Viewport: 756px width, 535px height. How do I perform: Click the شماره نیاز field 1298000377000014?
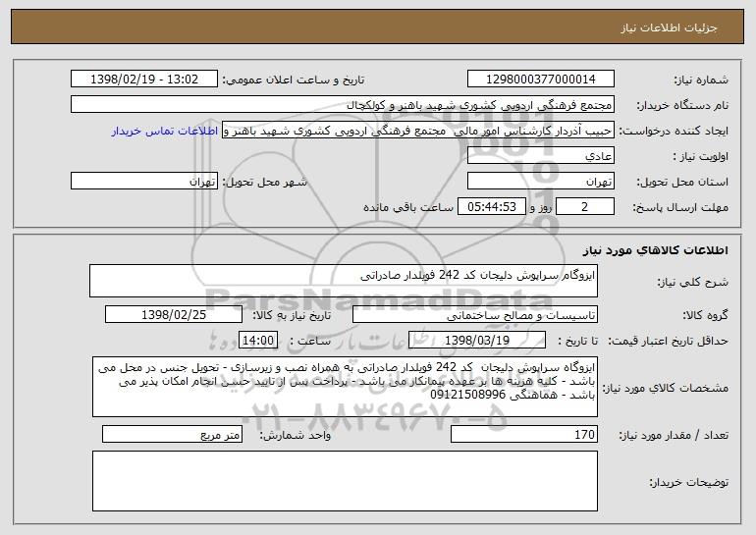click(540, 80)
